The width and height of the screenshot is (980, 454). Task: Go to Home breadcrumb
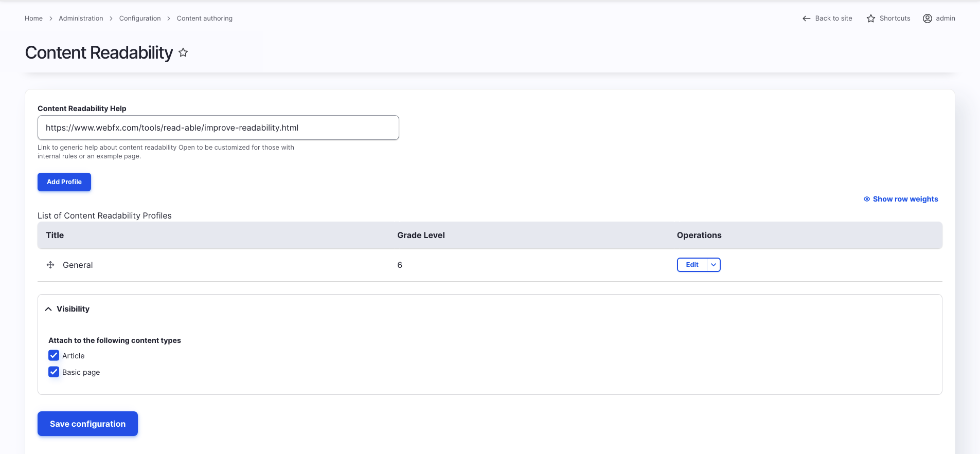point(33,19)
